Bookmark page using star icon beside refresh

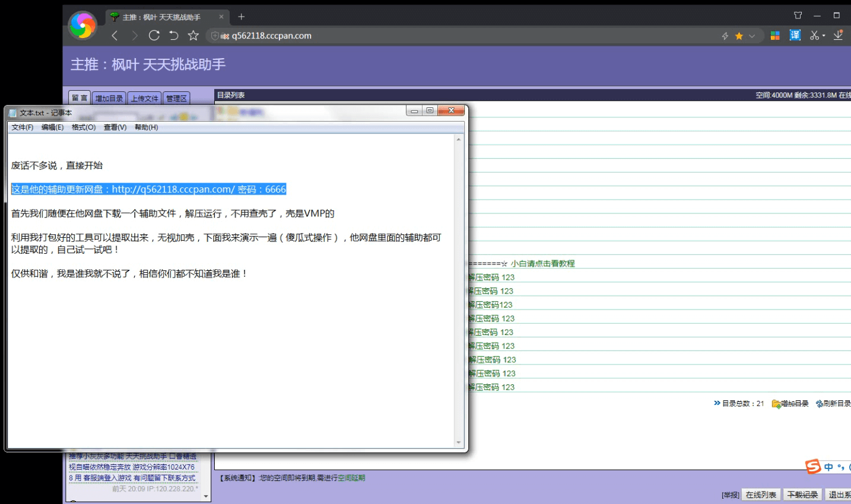193,36
